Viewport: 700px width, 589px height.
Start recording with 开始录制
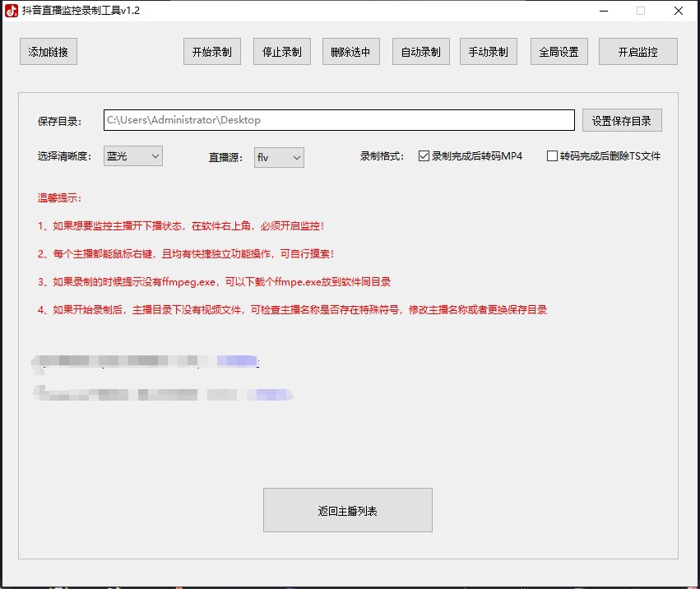pyautogui.click(x=211, y=52)
